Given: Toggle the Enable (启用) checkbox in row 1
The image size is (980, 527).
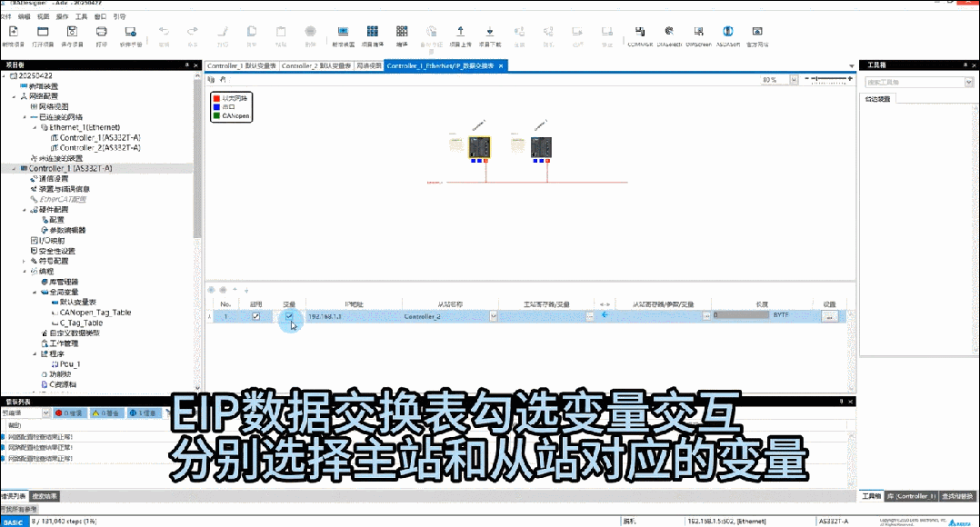Looking at the screenshot, I should [x=255, y=316].
